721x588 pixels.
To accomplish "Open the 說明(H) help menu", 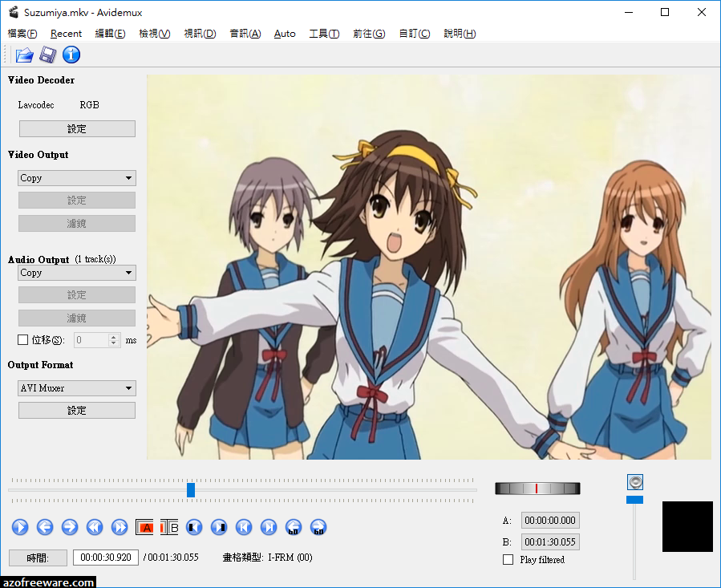I will (x=460, y=34).
